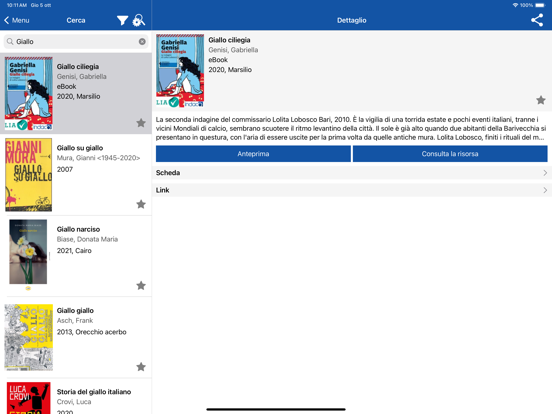Image resolution: width=552 pixels, height=414 pixels.
Task: Click the Dettaglio header title
Action: 352,20
